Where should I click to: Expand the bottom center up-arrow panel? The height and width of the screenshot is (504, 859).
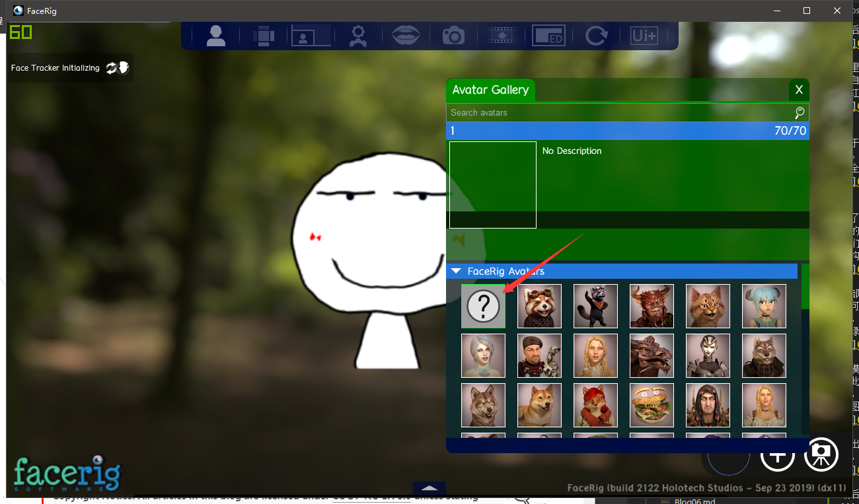[x=429, y=488]
